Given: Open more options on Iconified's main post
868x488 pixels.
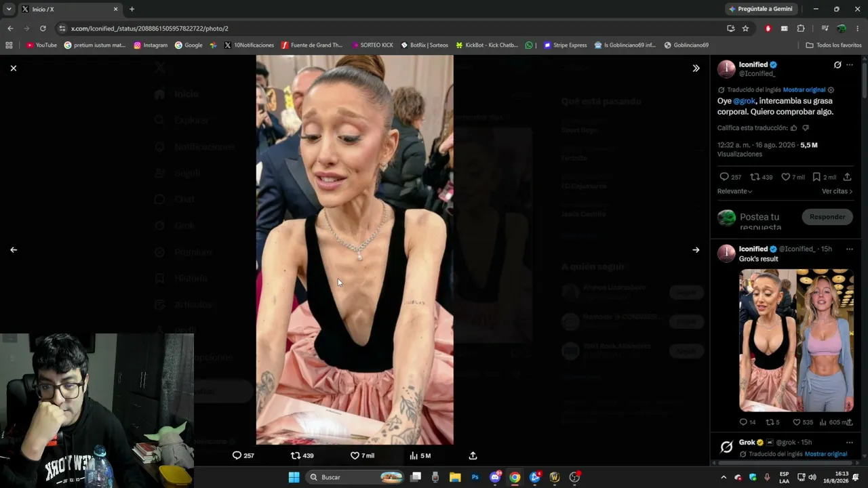Looking at the screenshot, I should [850, 65].
